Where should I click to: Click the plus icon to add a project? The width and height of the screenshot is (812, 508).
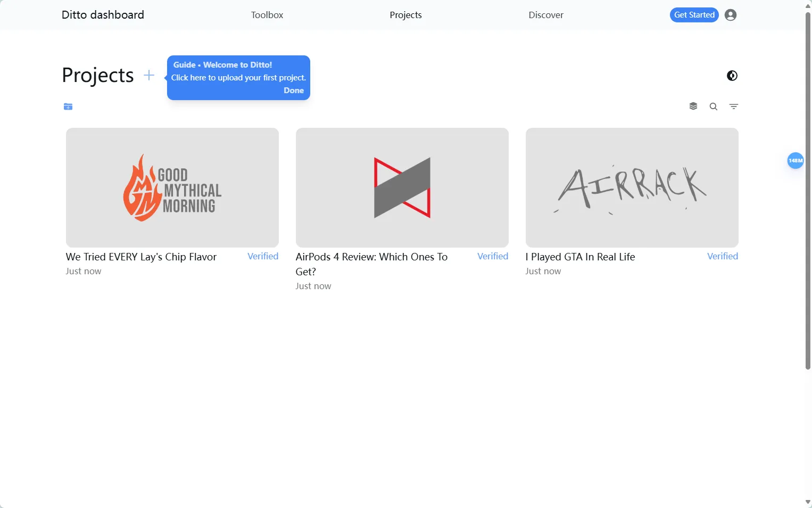[149, 76]
